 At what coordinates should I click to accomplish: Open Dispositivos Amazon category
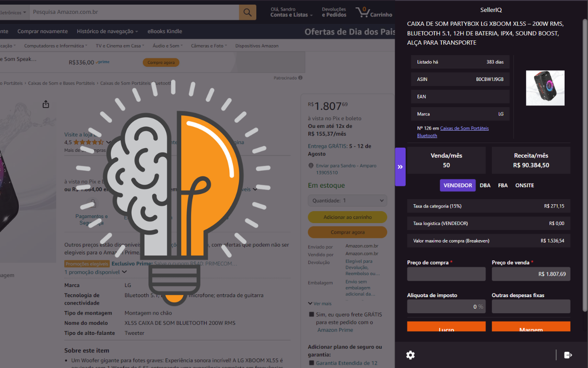257,46
